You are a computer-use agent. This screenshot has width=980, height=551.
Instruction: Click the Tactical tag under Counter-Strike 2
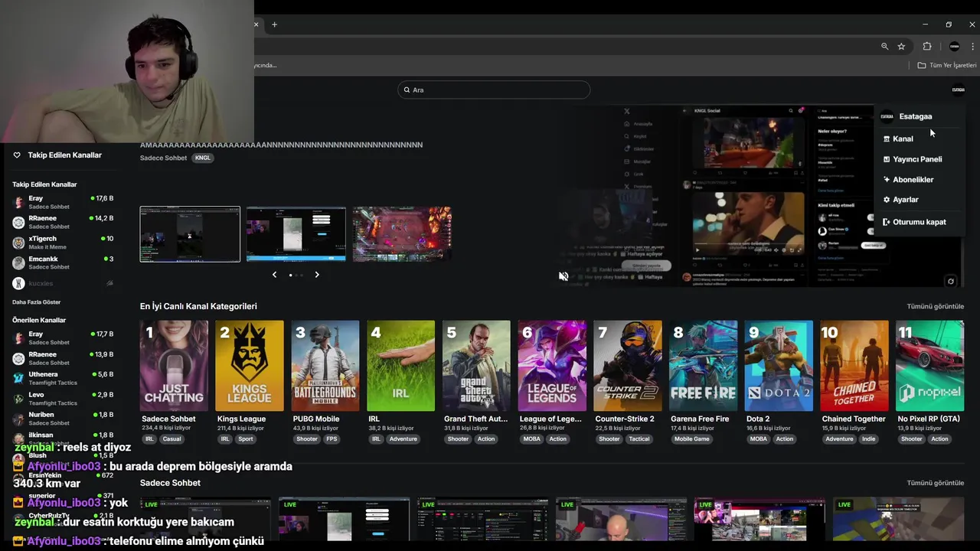click(x=639, y=439)
